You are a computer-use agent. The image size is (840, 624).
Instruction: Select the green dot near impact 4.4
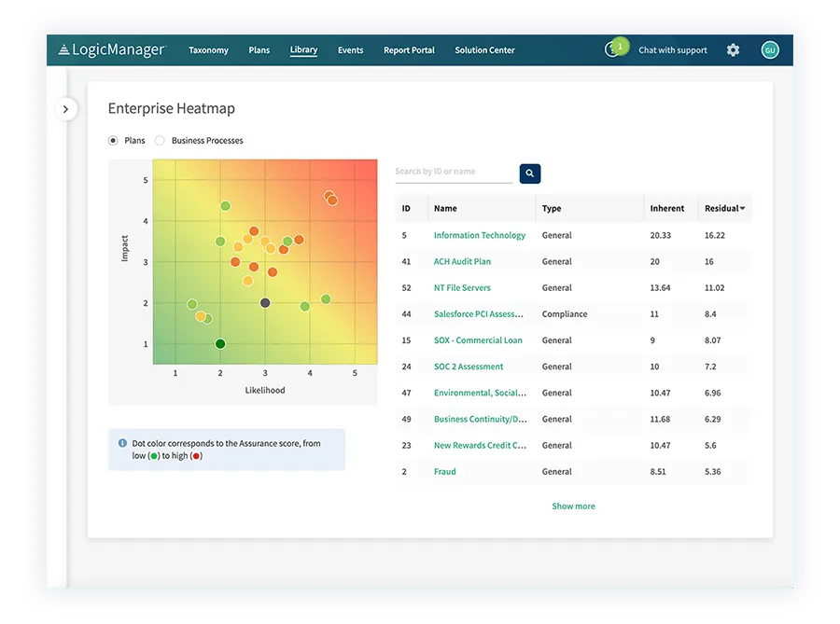(x=226, y=205)
